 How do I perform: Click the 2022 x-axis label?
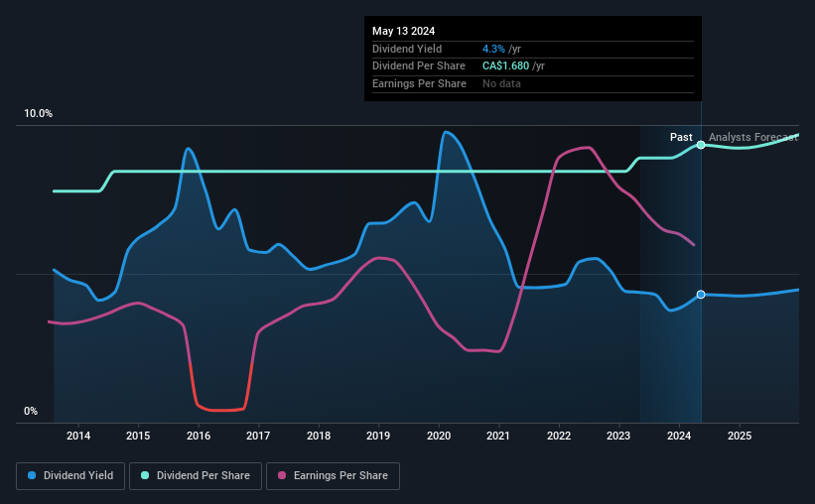coord(559,436)
